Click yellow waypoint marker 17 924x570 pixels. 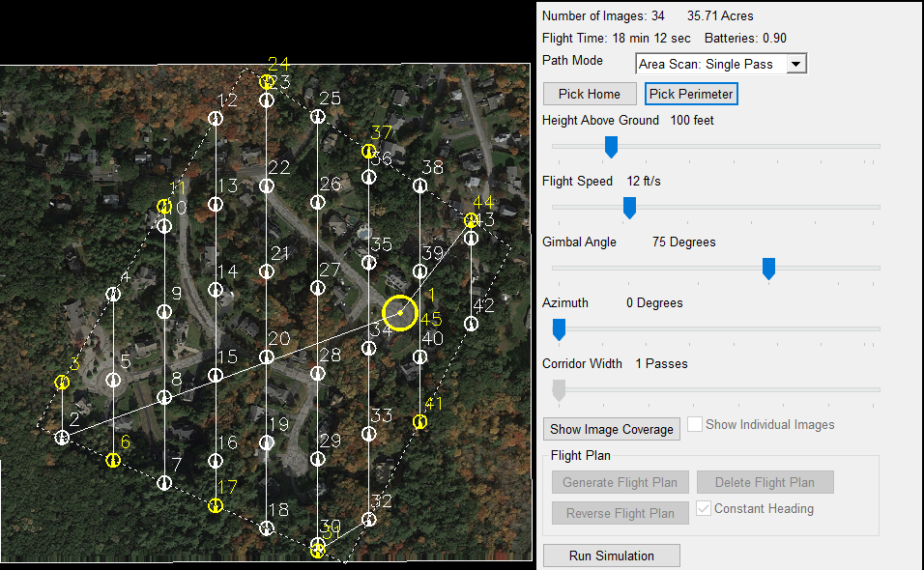tap(216, 505)
